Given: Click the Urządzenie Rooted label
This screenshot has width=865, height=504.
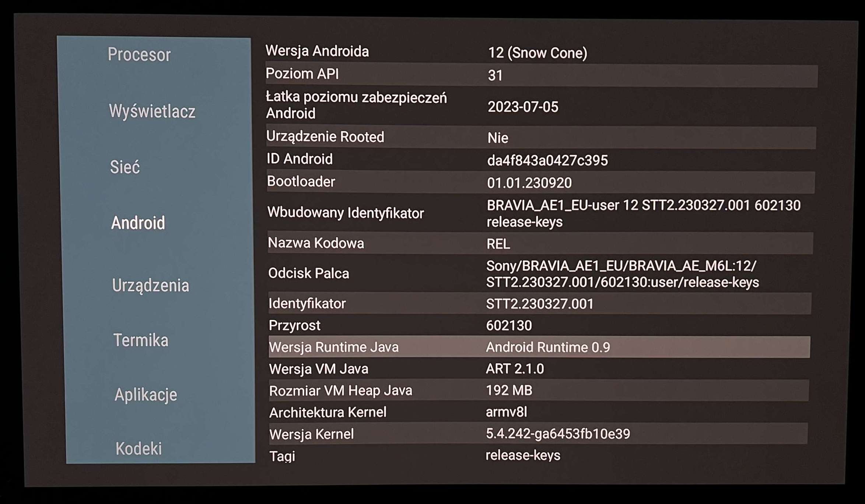Looking at the screenshot, I should coord(325,137).
